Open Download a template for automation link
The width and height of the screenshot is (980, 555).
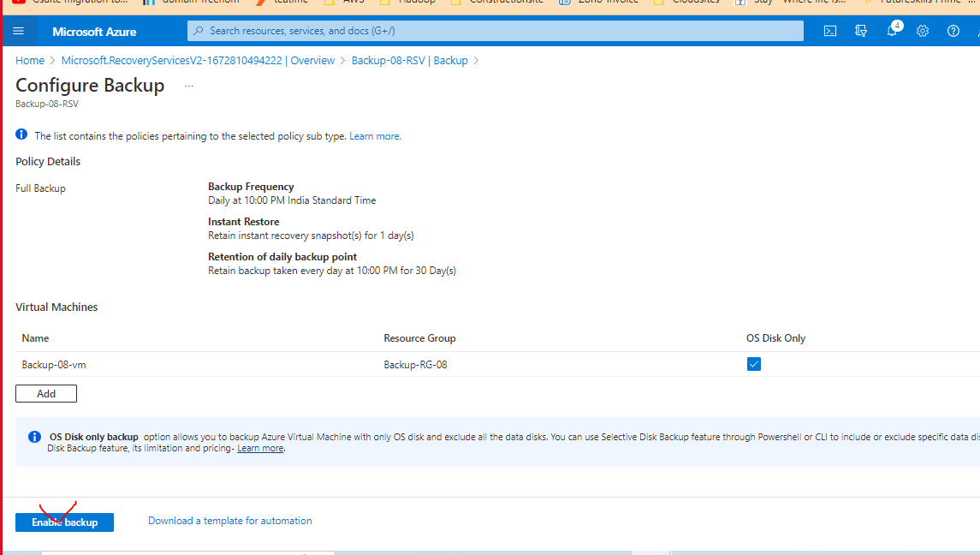[230, 521]
